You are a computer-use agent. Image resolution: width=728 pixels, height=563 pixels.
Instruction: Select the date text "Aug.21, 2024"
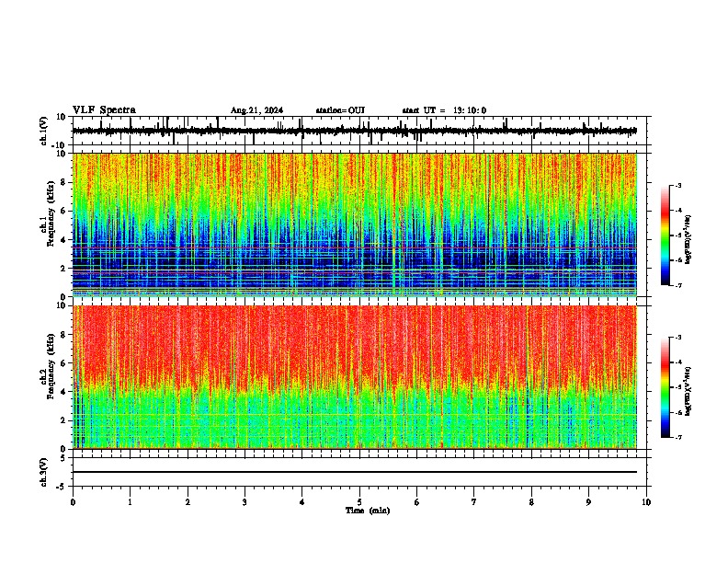[x=256, y=110]
